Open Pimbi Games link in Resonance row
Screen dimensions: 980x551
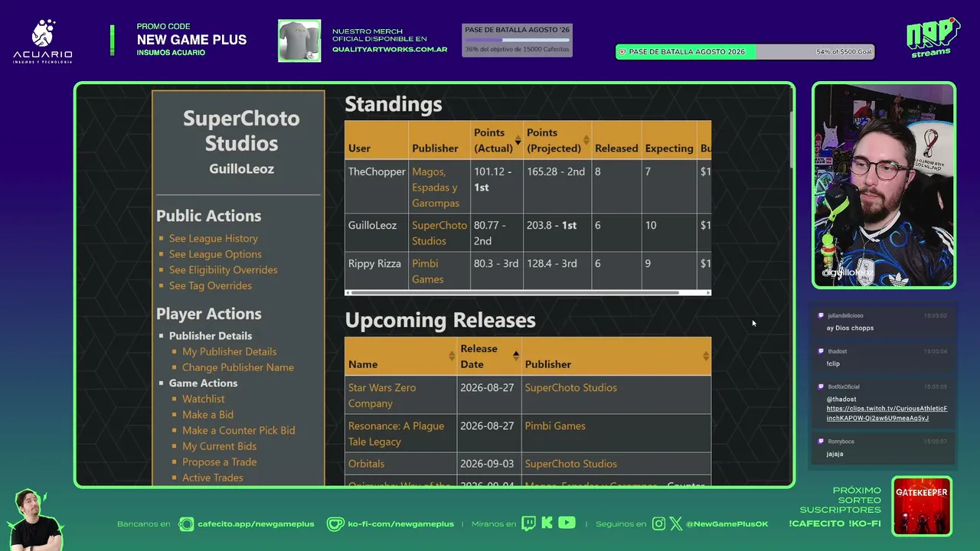coord(555,426)
